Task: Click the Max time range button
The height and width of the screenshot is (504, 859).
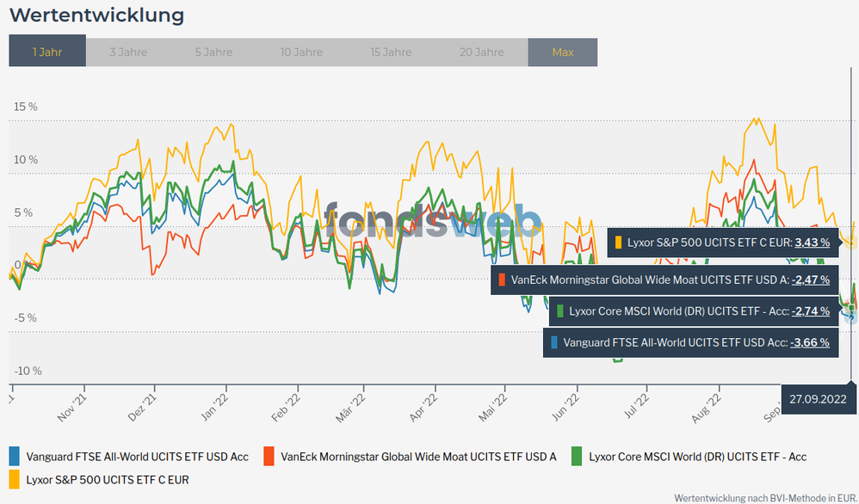Action: point(563,52)
